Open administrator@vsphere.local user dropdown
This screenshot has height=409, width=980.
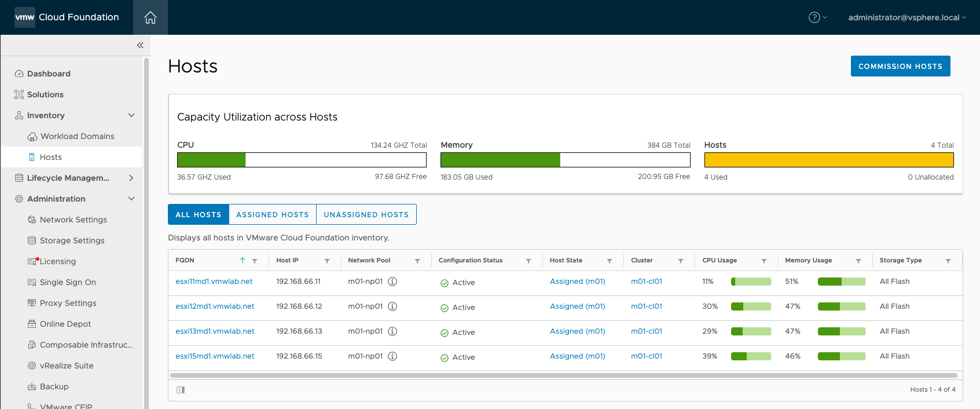click(907, 17)
